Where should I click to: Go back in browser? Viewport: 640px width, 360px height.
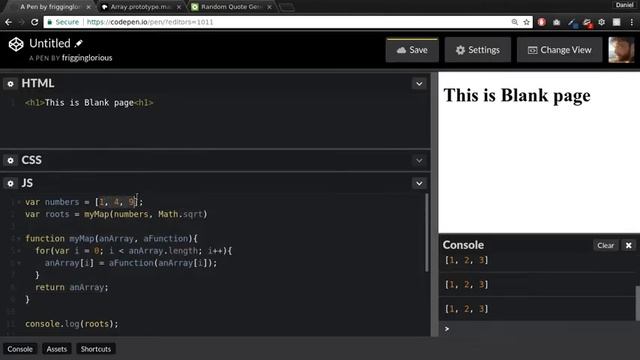(8, 22)
